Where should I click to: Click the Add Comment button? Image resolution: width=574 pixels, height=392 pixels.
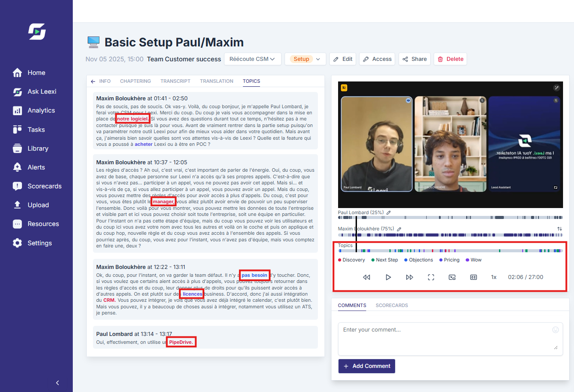click(367, 366)
